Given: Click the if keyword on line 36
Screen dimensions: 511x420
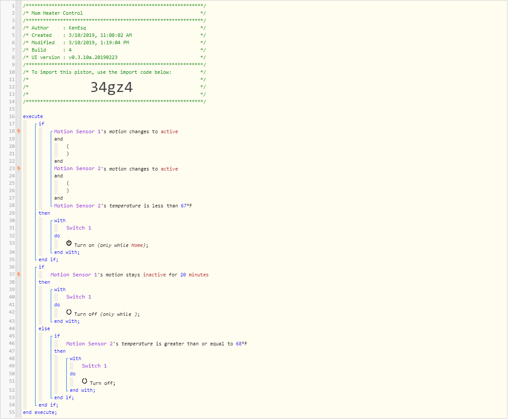Looking at the screenshot, I should (41, 267).
